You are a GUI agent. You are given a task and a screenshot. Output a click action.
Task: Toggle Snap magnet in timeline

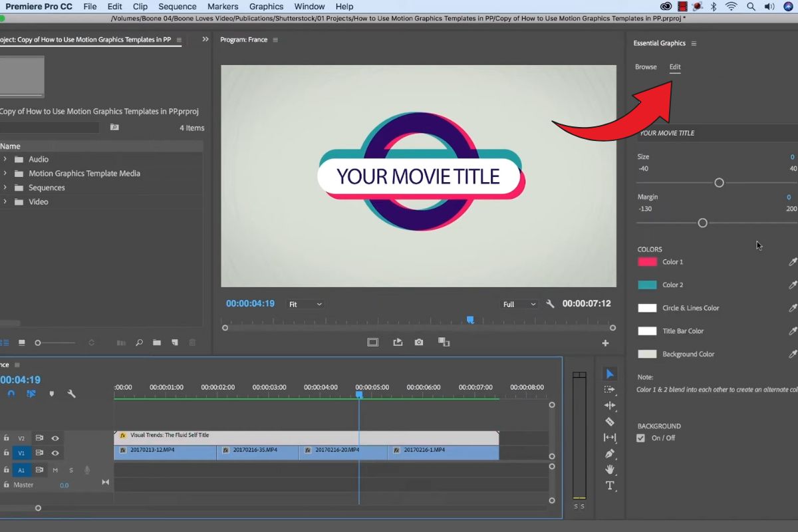(x=11, y=394)
